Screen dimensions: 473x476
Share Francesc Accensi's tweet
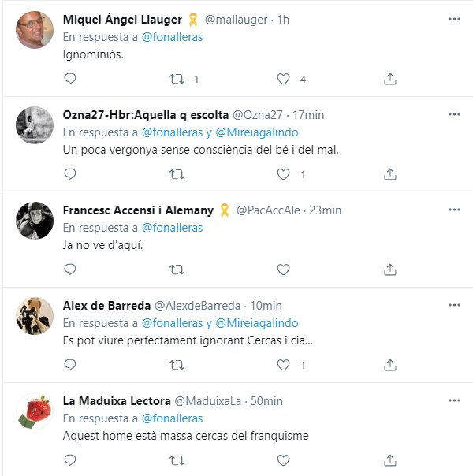click(x=389, y=270)
